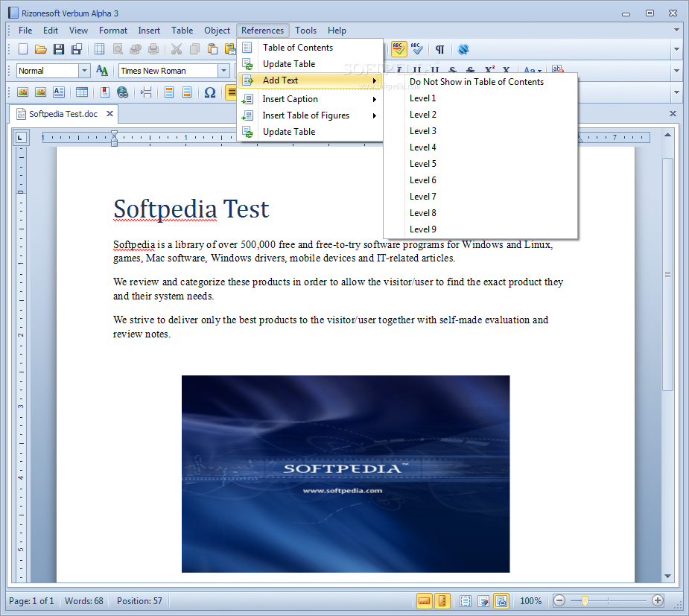The width and height of the screenshot is (689, 616).
Task: Click the page footer icon
Action: point(187,92)
